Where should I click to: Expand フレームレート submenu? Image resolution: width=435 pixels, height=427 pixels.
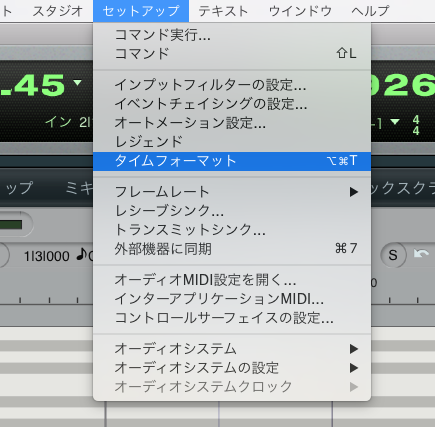click(x=232, y=192)
